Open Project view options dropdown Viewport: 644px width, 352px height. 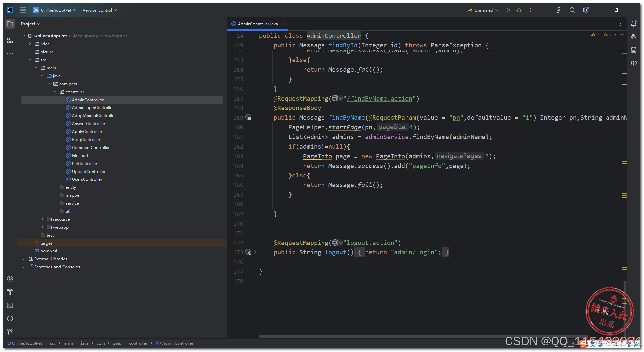(31, 24)
